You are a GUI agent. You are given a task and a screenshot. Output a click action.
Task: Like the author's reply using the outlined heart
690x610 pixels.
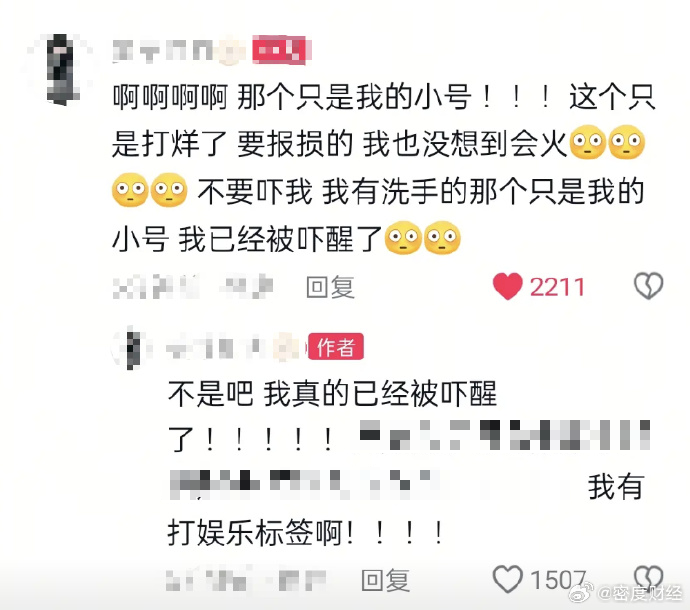click(x=507, y=579)
